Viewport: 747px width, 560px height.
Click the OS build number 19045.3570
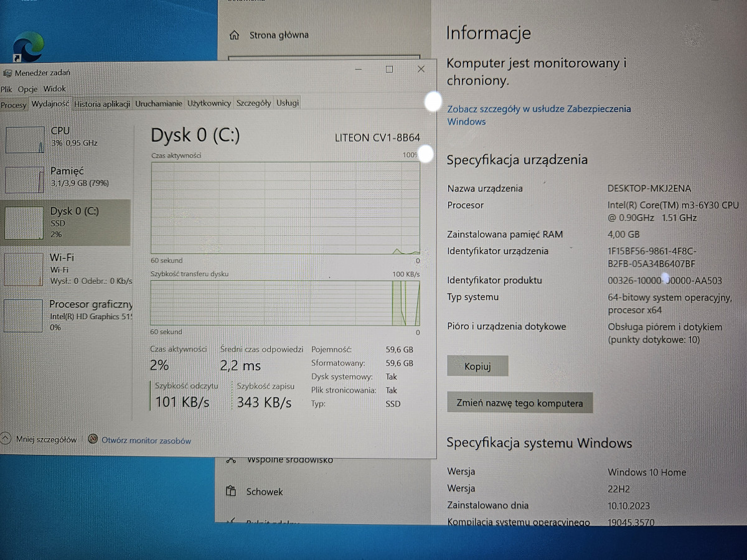tap(631, 523)
